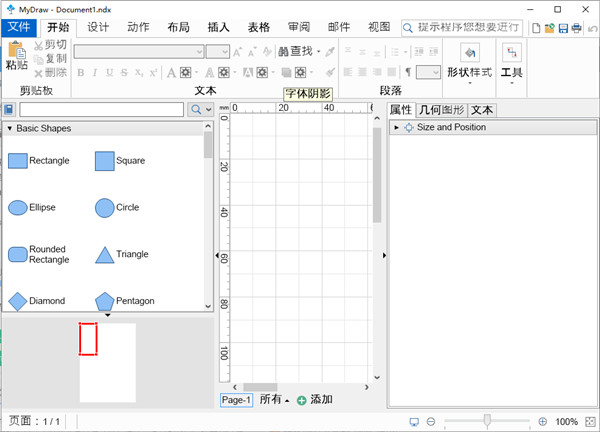Image resolution: width=600 pixels, height=432 pixels.
Task: Click the canvas vertical scrollbar thumb
Action: coord(377,175)
